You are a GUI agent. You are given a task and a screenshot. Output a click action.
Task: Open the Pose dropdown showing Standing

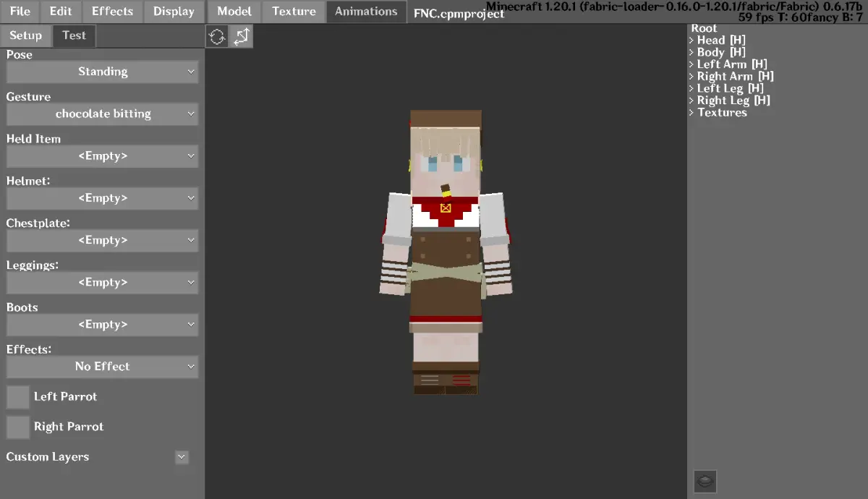coord(102,72)
